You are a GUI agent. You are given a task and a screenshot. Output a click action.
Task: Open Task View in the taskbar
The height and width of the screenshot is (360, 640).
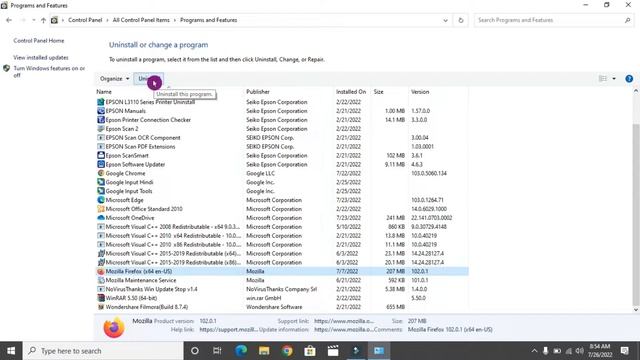click(x=217, y=351)
